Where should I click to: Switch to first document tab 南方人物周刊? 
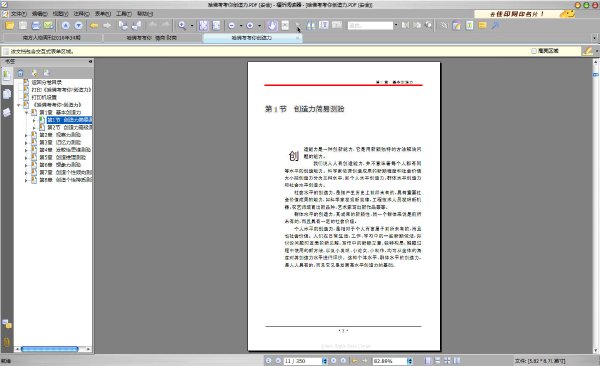point(52,38)
